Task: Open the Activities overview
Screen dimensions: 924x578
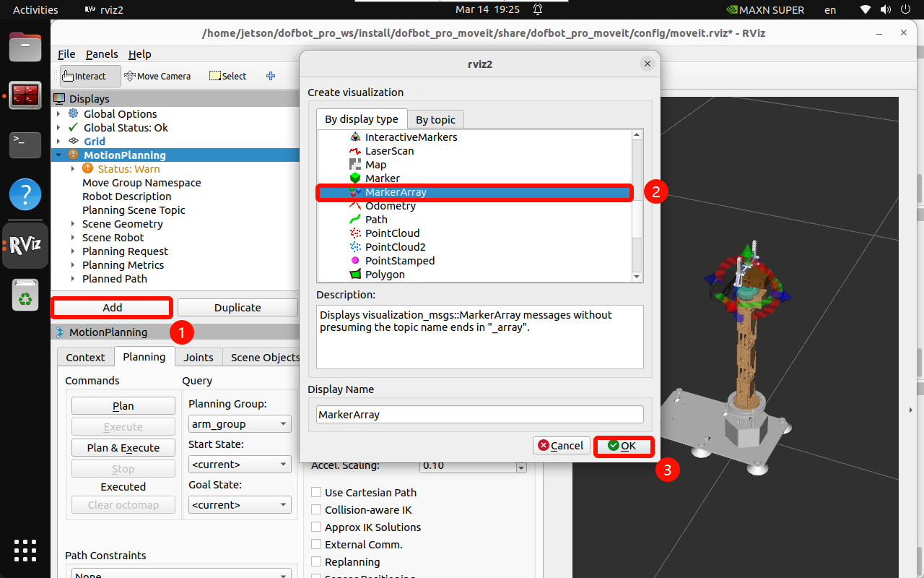Action: click(x=35, y=9)
